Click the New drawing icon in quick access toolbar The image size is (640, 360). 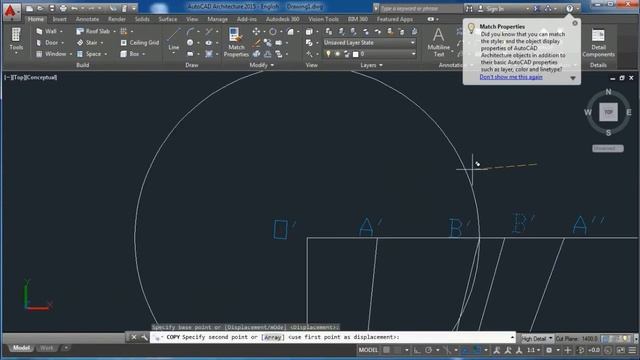point(29,8)
